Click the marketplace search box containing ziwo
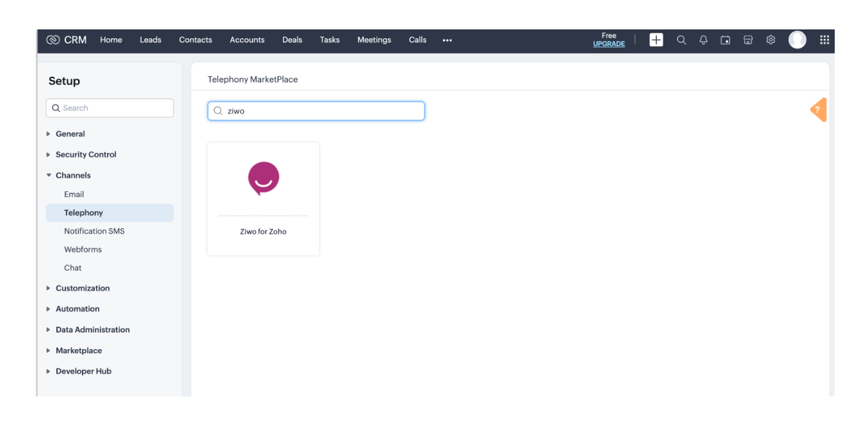Image resolution: width=868 pixels, height=431 pixels. coord(316,111)
